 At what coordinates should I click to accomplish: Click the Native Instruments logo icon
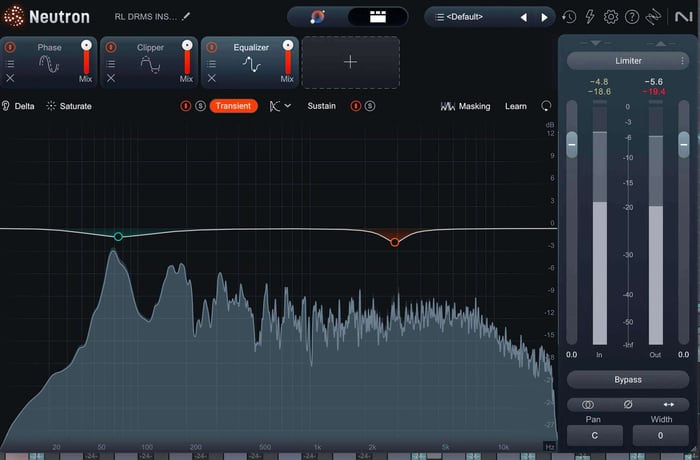point(683,17)
